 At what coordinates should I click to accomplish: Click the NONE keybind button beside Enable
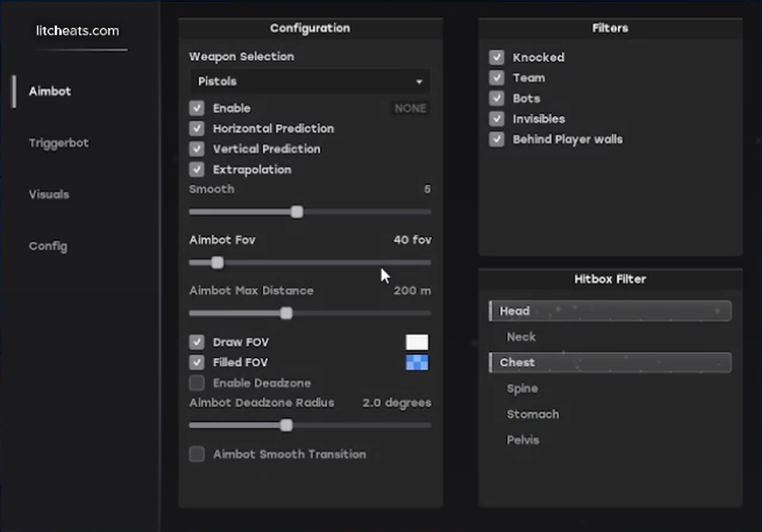[409, 109]
